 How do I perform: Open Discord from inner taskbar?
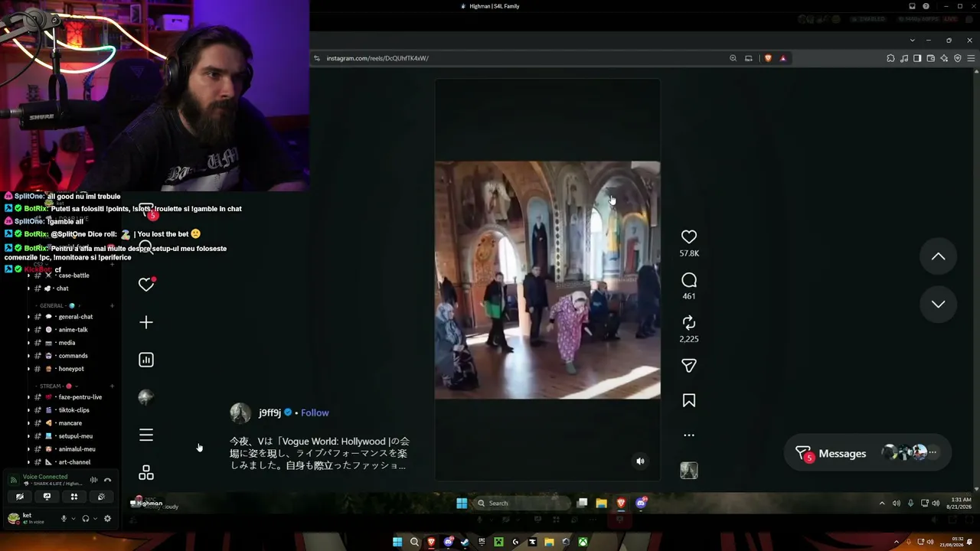pyautogui.click(x=642, y=503)
